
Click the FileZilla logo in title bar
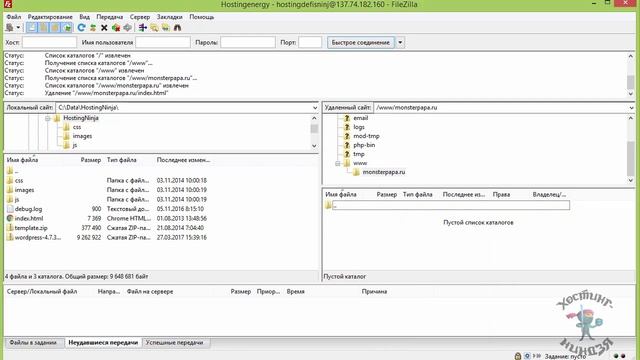7,4
